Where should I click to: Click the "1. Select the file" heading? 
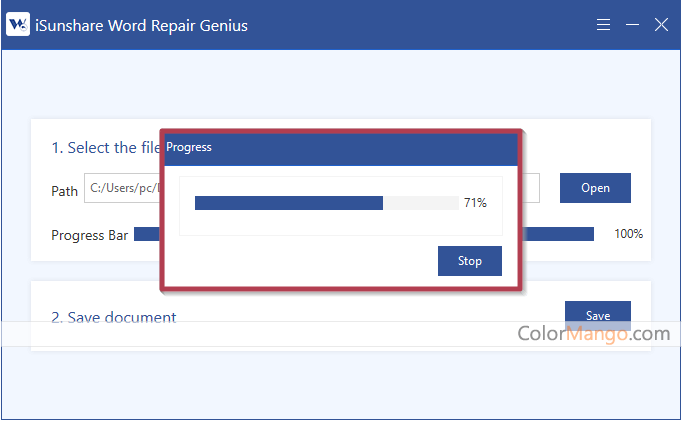(106, 148)
